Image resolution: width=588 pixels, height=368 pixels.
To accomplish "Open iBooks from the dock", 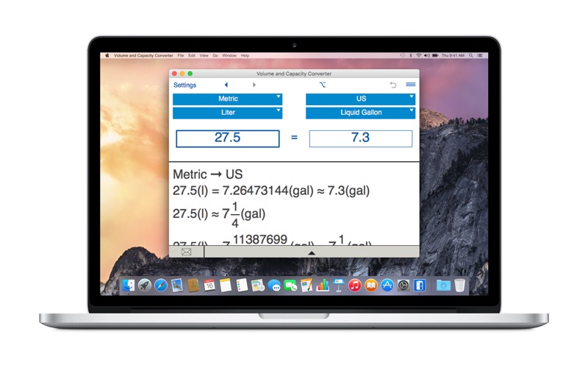I will point(371,286).
